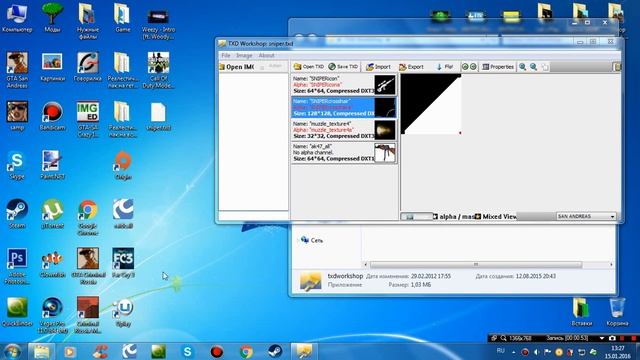Click the Сеть network item in Explorer

312,240
